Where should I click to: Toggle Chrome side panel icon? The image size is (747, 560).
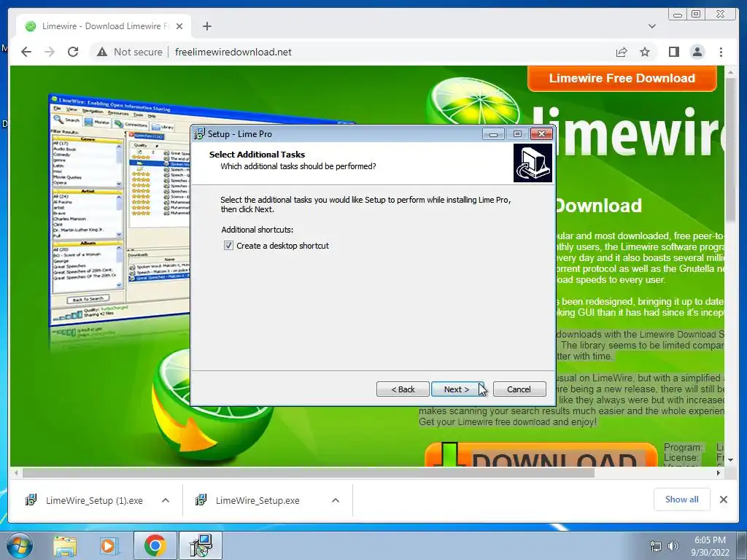[673, 52]
